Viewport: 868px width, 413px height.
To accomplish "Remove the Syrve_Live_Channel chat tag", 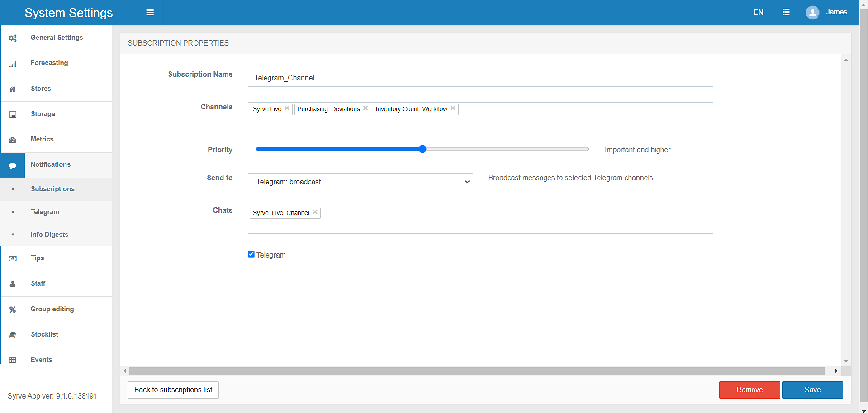I will pos(315,212).
